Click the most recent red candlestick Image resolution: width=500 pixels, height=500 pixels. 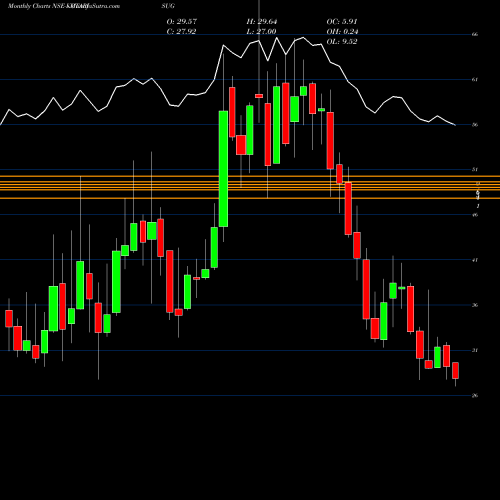(455, 370)
